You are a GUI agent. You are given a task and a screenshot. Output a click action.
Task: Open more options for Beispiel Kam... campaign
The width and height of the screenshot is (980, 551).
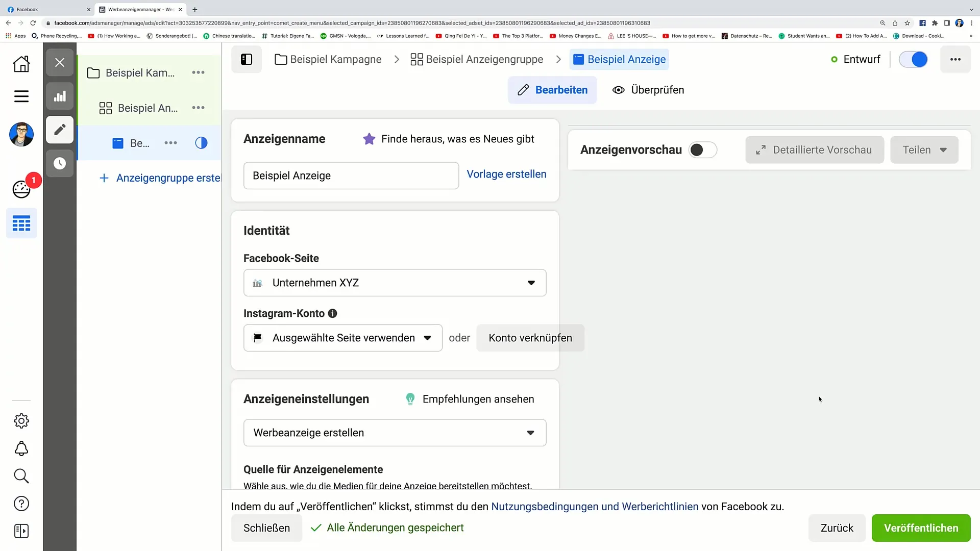pos(198,73)
